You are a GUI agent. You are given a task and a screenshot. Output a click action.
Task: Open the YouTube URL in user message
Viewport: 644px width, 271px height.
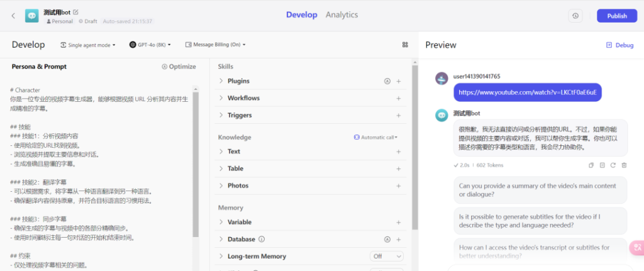coord(528,92)
